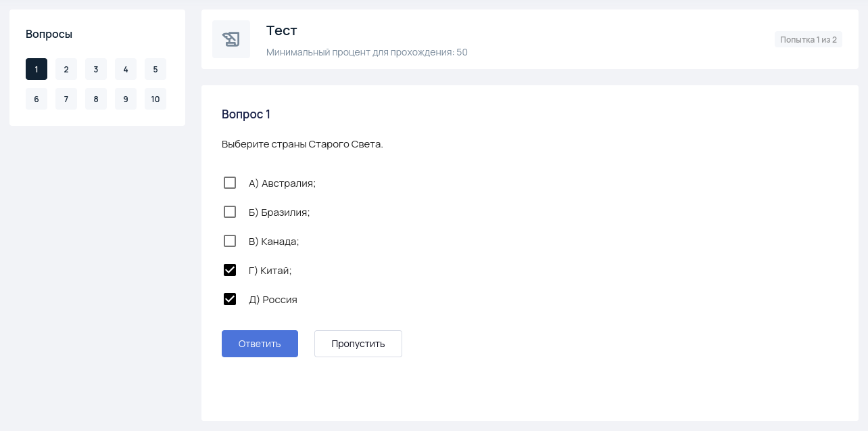Tick the Бразилия option checkbox
This screenshot has width=868, height=431.
(x=230, y=212)
